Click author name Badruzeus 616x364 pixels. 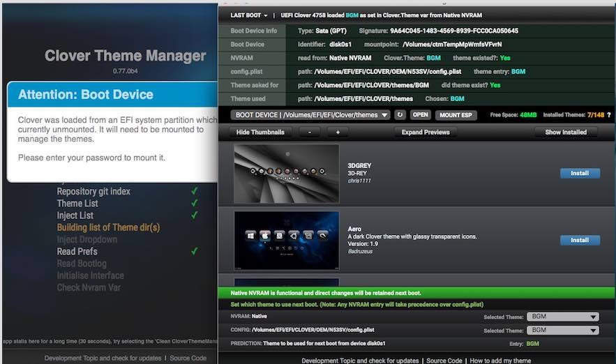(x=360, y=251)
